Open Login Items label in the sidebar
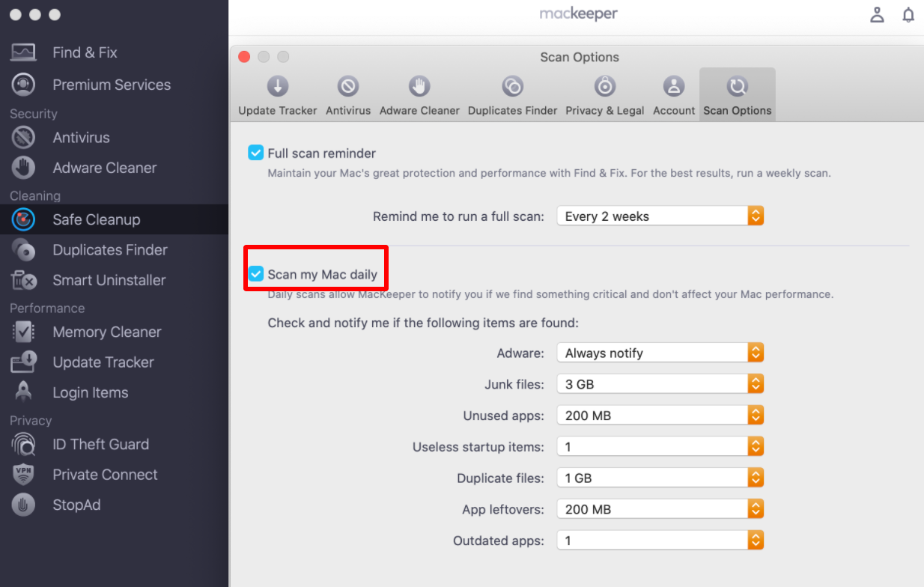The width and height of the screenshot is (924, 587). [x=91, y=392]
